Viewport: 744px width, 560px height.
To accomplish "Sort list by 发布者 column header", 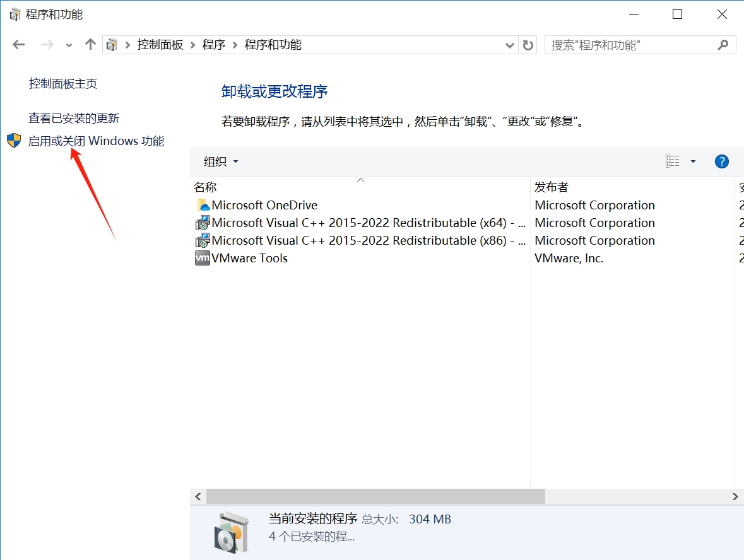I will click(x=552, y=187).
